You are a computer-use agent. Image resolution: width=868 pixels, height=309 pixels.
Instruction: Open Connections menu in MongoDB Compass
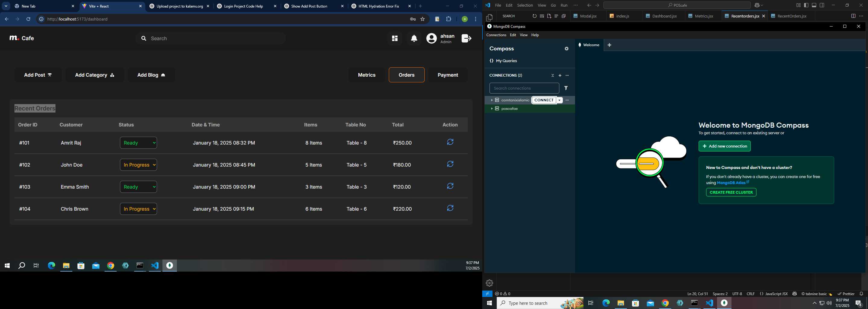[496, 35]
